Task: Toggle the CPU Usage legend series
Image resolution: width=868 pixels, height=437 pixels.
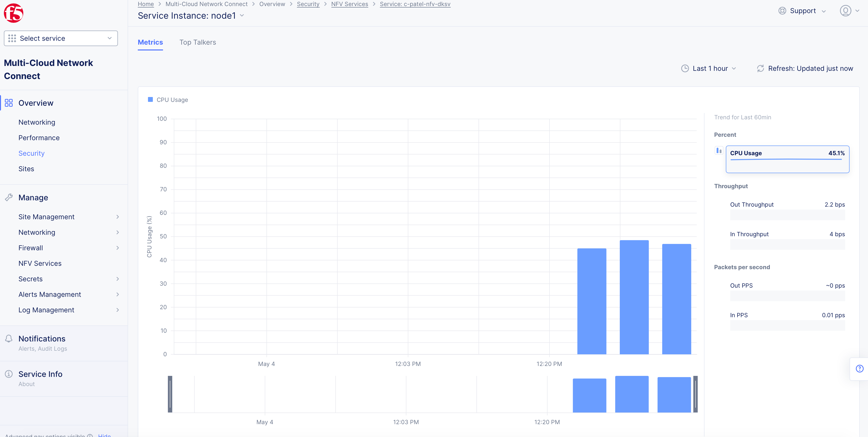Action: pos(168,100)
